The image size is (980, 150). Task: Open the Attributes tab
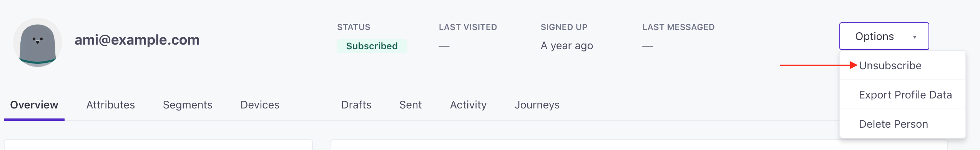coord(110,105)
